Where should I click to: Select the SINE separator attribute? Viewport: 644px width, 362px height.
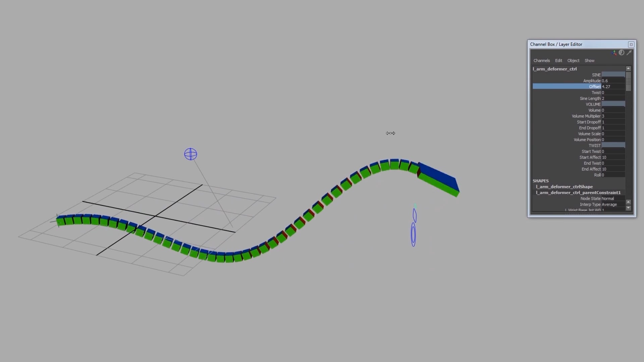596,75
